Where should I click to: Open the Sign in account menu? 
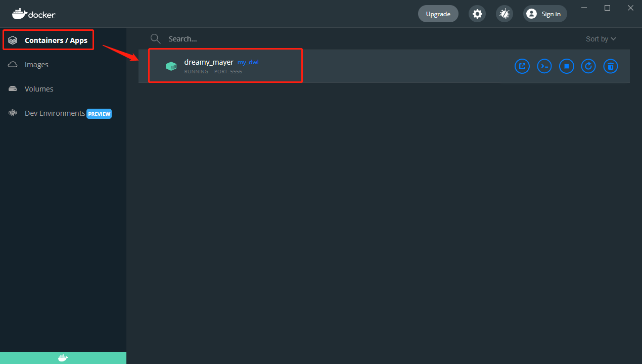coord(545,14)
